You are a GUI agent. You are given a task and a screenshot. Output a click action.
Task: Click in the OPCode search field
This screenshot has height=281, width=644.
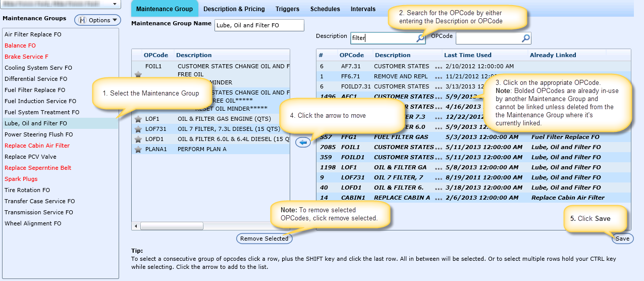488,38
